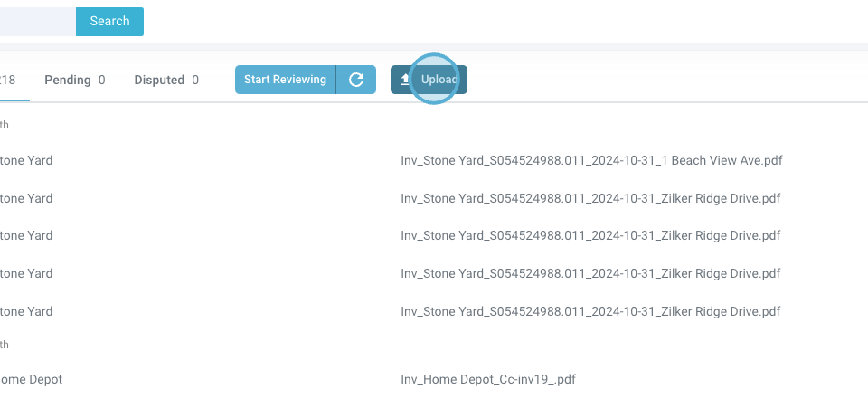
Task: Switch to the Disputed tab
Action: (x=165, y=80)
